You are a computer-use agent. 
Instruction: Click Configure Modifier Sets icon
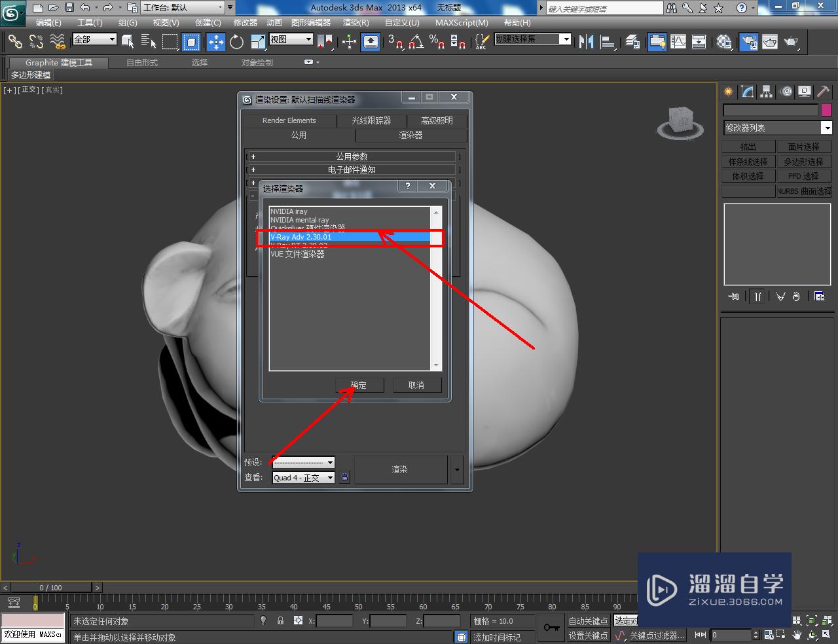coord(819,296)
